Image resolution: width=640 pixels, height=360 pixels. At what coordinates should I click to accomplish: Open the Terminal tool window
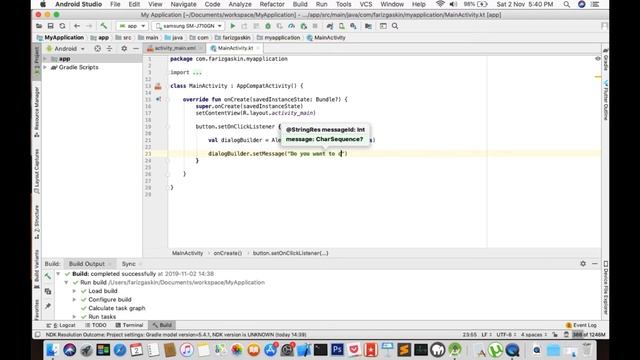(129, 325)
